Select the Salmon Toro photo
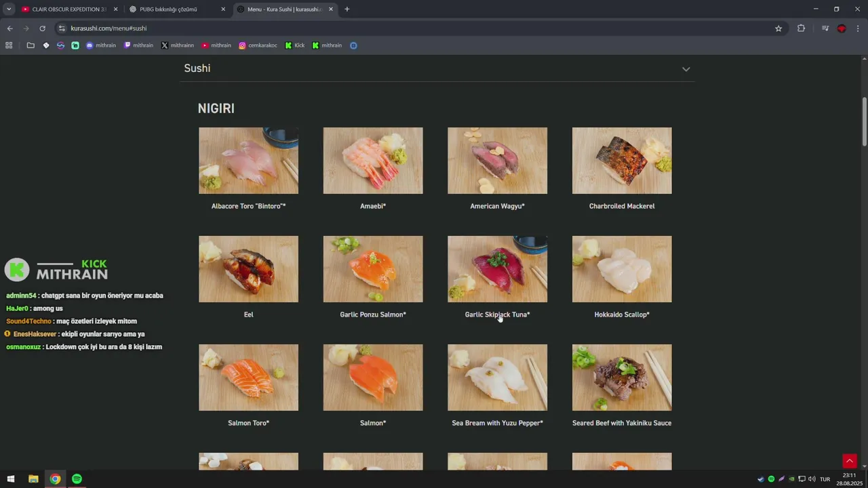The width and height of the screenshot is (868, 488). coord(248,378)
